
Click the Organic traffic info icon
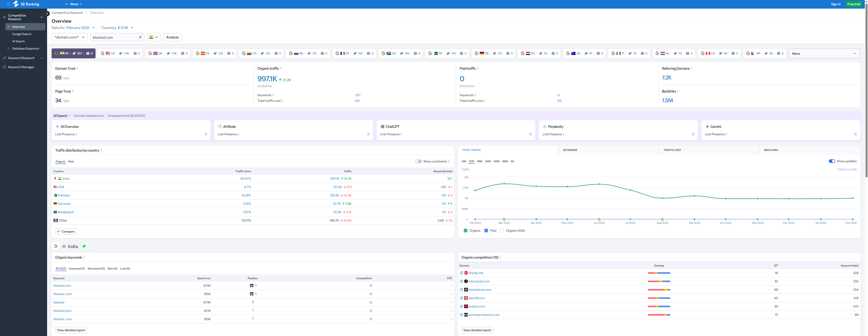coord(281,68)
